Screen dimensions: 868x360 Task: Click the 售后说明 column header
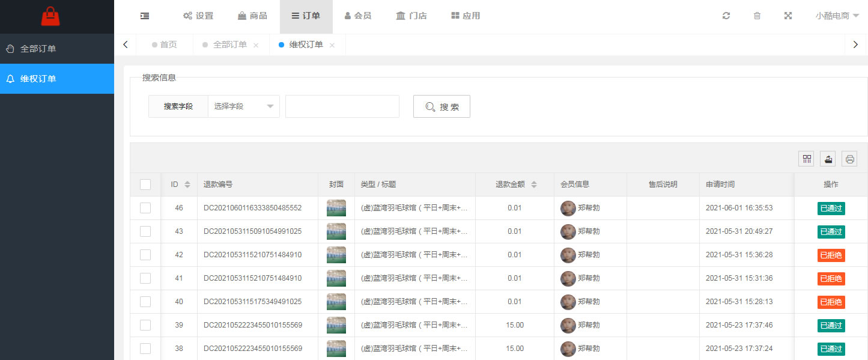click(663, 185)
